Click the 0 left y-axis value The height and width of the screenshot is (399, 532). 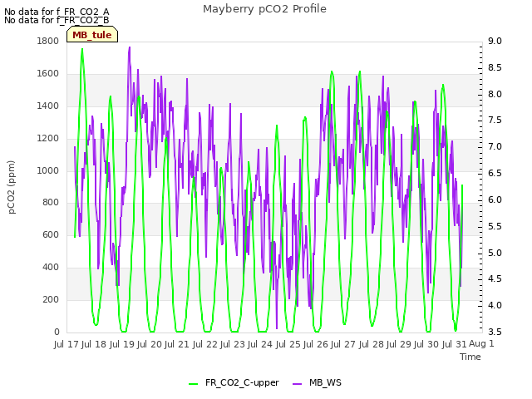click(57, 332)
